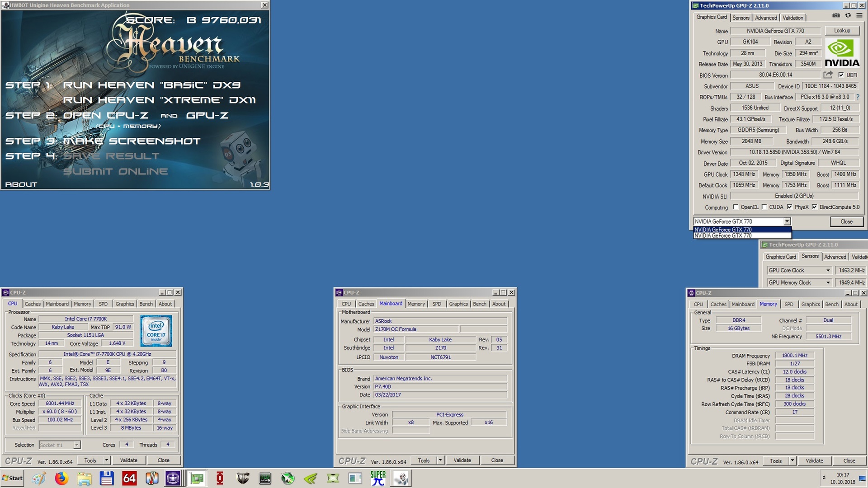Image resolution: width=868 pixels, height=488 pixels.
Task: Click Tools button in right CPU-Z window
Action: click(776, 460)
